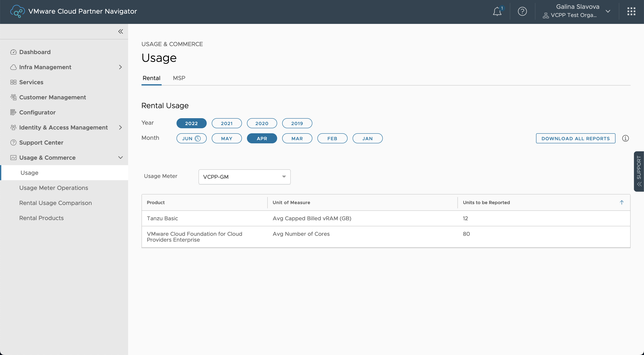Image resolution: width=644 pixels, height=355 pixels.
Task: Select the MAY month filter
Action: pos(226,139)
